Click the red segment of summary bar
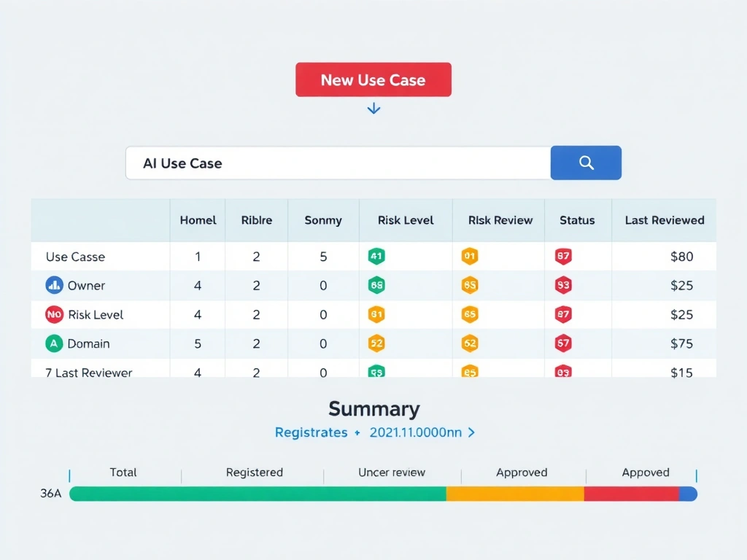The height and width of the screenshot is (560, 747). pos(631,494)
